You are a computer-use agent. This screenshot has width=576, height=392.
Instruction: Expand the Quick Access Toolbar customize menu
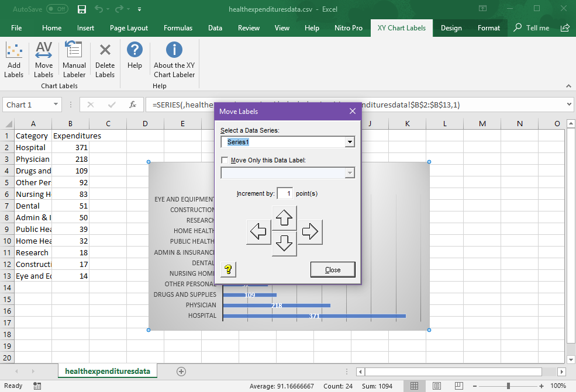(139, 9)
